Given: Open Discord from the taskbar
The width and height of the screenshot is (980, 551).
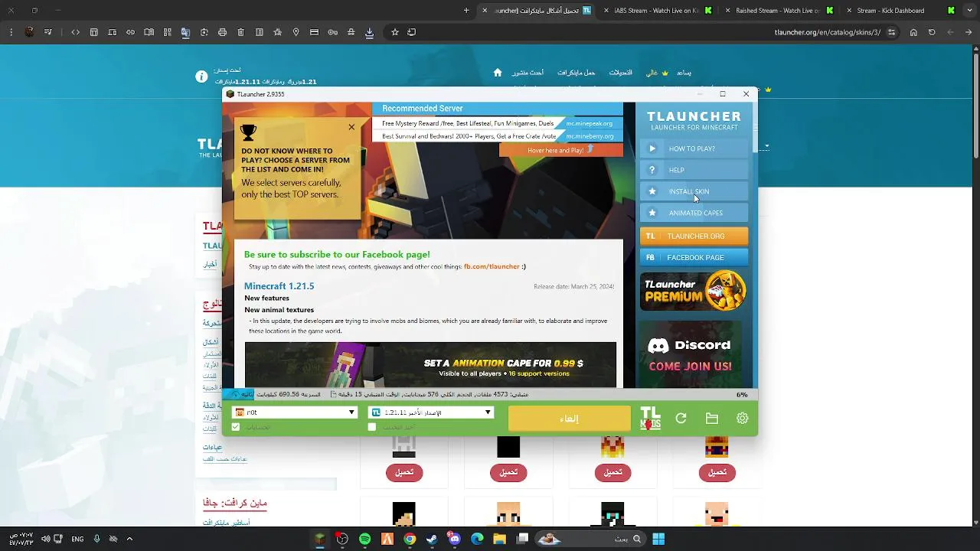Looking at the screenshot, I should click(455, 539).
